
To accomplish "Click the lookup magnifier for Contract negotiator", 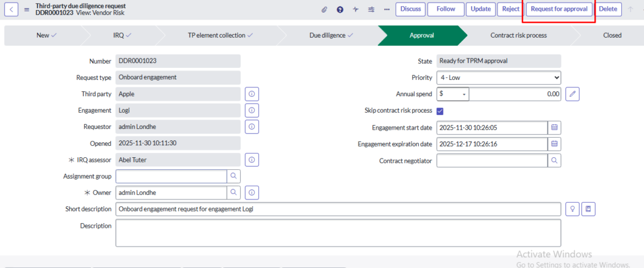I will (554, 160).
